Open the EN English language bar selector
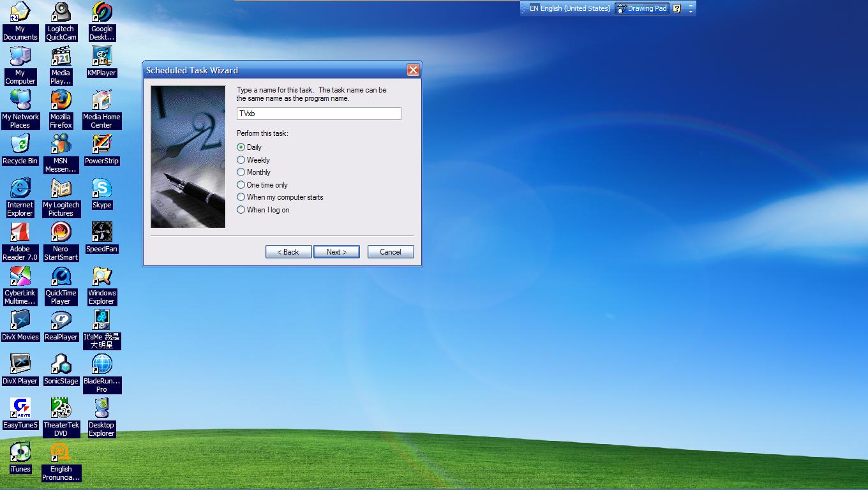This screenshot has height=490, width=868. [x=569, y=8]
